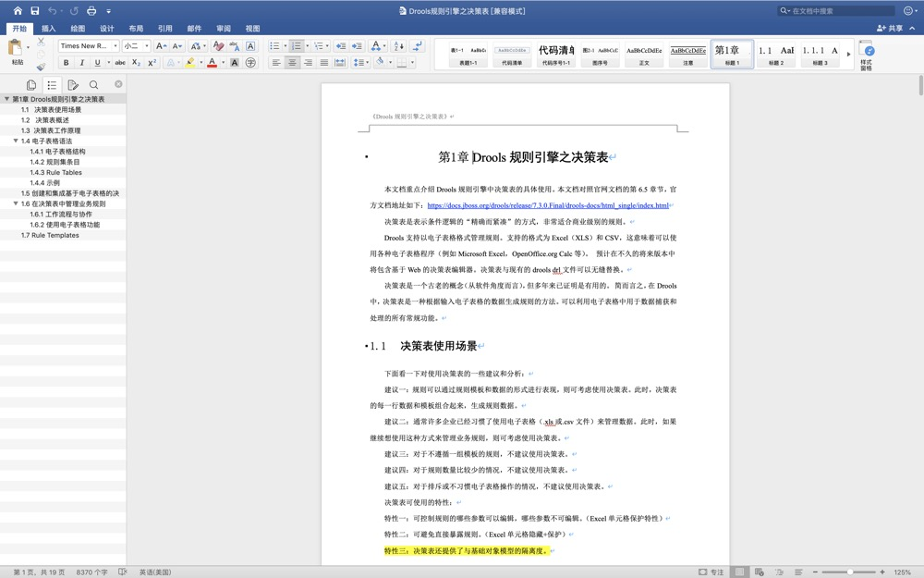Open the 绘图 ribbon tab
This screenshot has height=578, width=924.
click(78, 29)
